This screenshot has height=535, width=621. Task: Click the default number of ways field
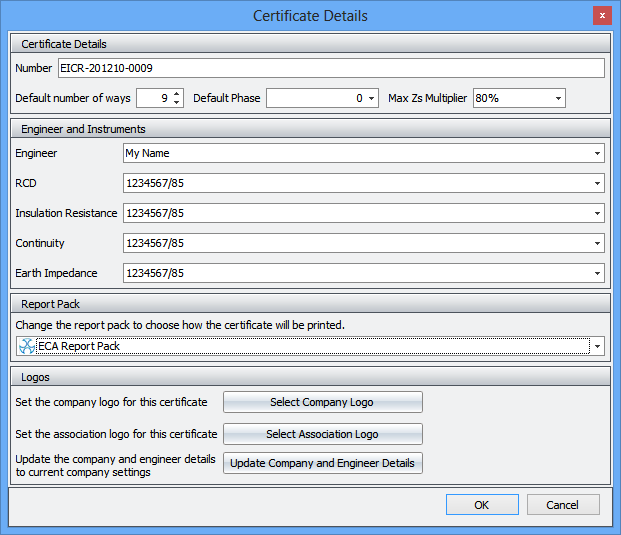point(152,98)
